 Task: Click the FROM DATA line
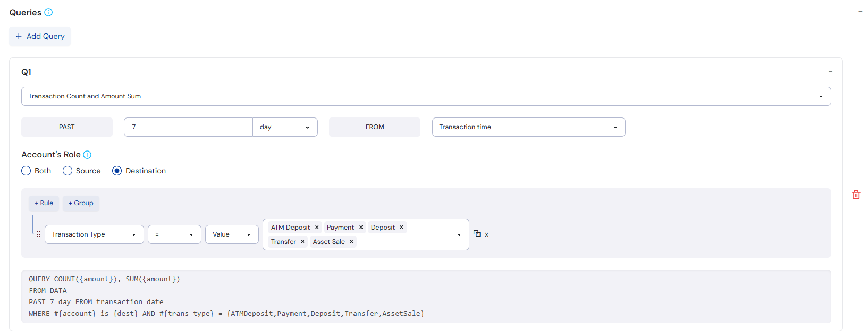tap(48, 291)
